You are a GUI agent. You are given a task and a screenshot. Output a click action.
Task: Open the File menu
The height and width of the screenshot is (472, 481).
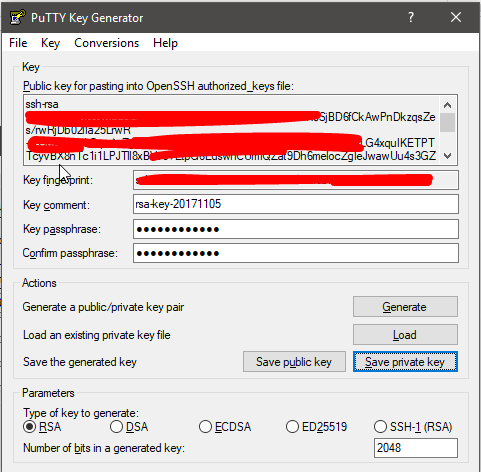pyautogui.click(x=18, y=43)
